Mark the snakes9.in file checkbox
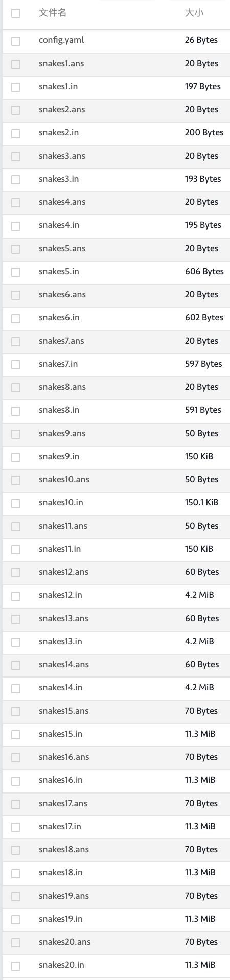This screenshot has height=980, width=230. tap(16, 457)
